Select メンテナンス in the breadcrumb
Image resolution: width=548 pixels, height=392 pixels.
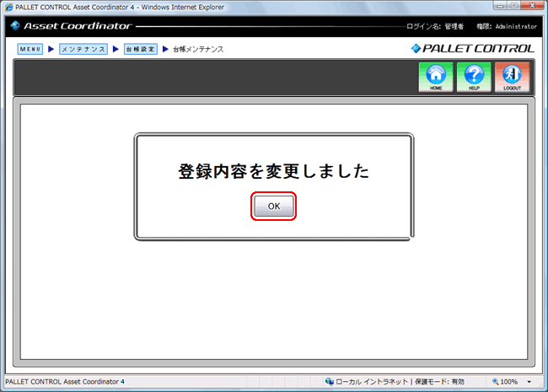pyautogui.click(x=83, y=50)
